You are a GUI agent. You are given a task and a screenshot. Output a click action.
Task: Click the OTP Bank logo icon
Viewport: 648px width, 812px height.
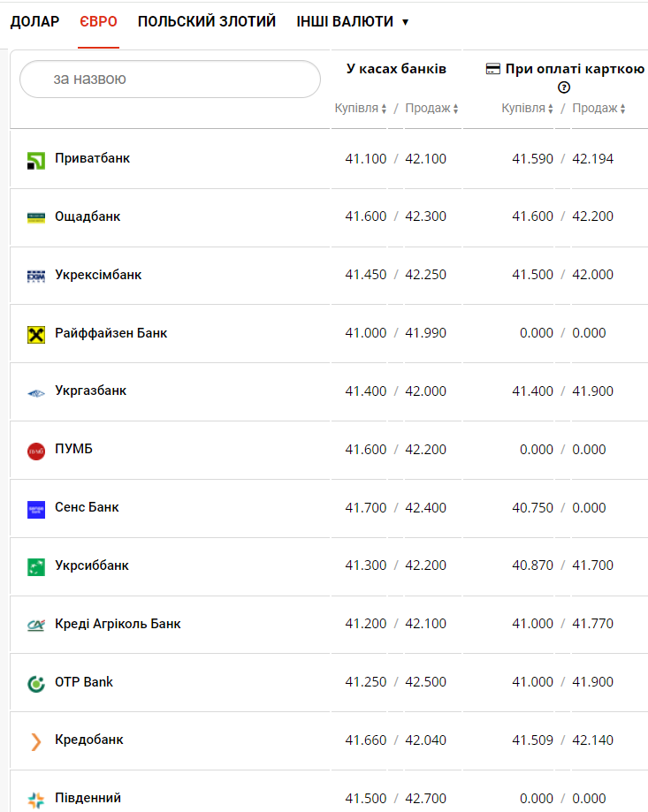click(x=35, y=684)
